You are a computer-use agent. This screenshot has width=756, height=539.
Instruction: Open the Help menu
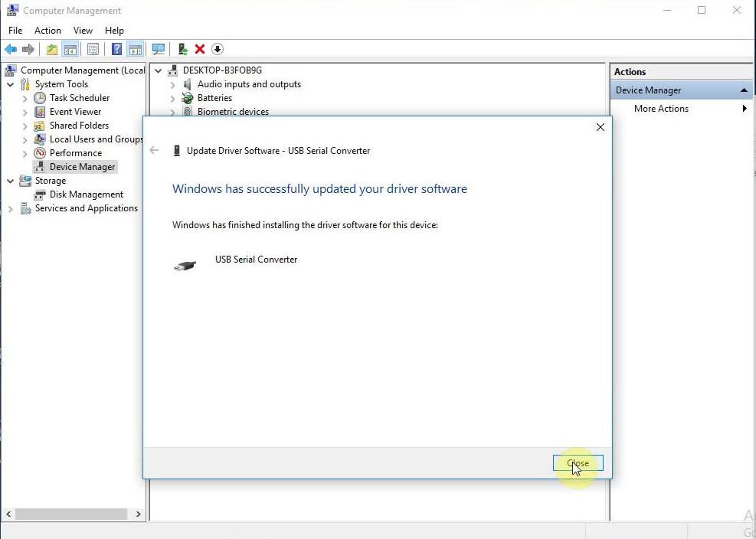114,31
